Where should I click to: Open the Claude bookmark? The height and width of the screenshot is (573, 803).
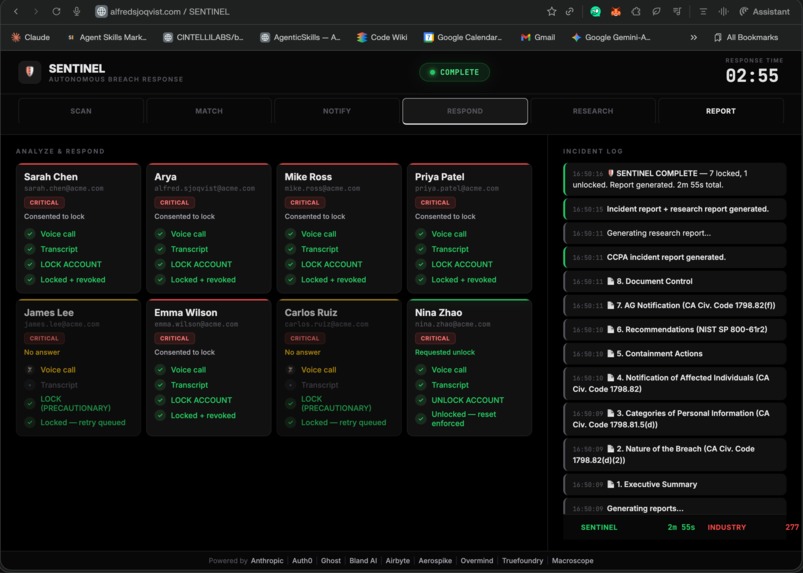pos(31,37)
